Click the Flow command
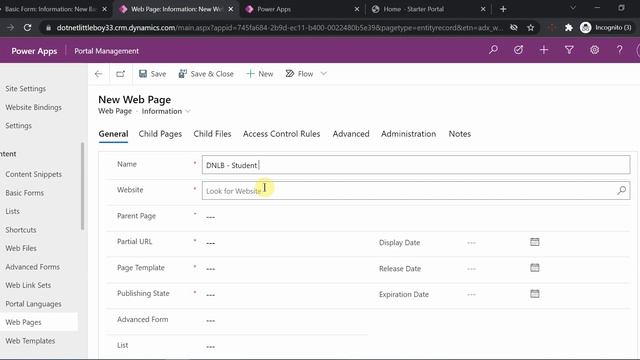 click(299, 74)
